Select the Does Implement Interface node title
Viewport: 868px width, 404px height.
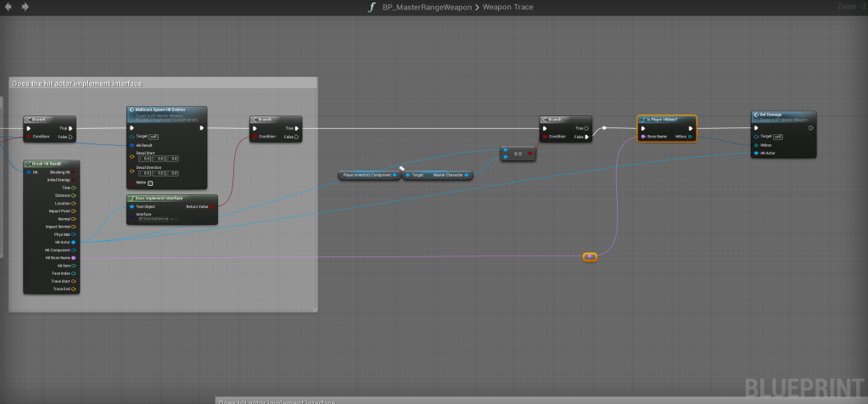pos(160,198)
